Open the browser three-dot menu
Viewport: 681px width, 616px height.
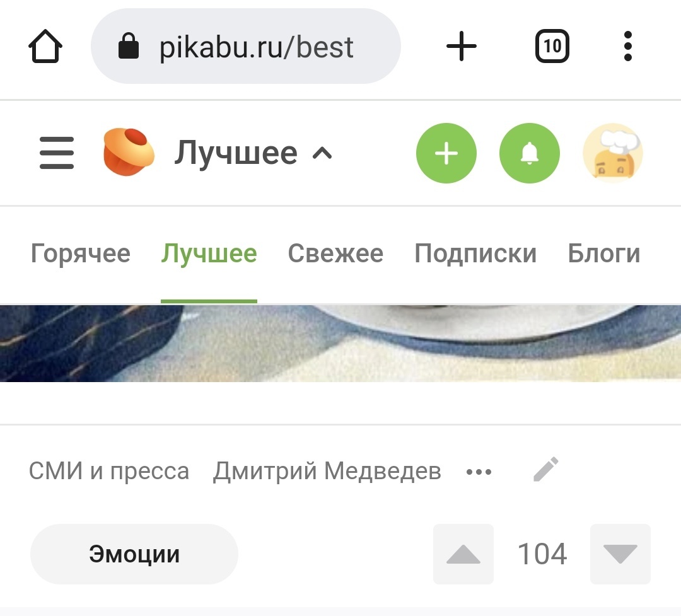[x=627, y=46]
